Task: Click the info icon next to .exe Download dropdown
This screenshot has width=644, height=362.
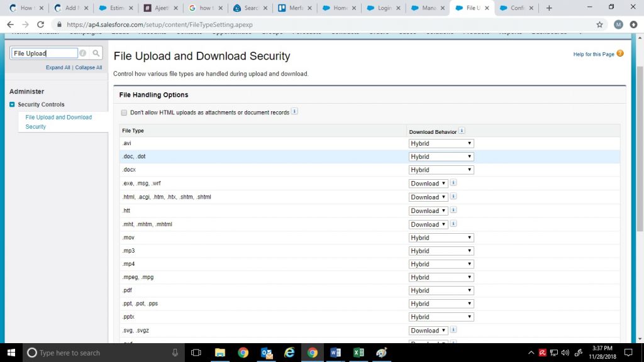Action: 453,183
